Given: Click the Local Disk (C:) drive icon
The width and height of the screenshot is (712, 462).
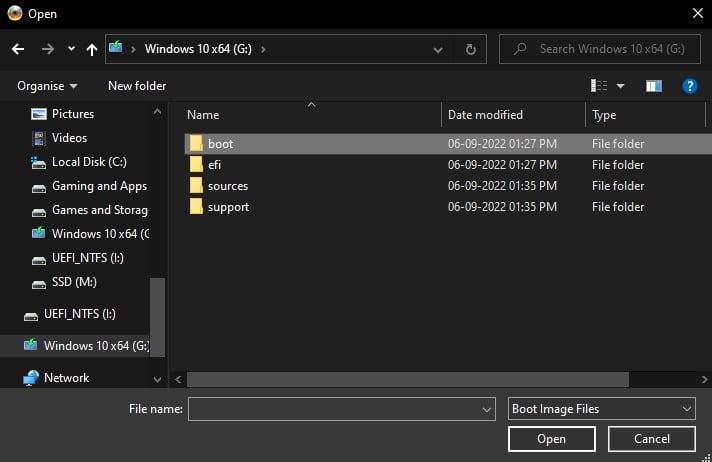Looking at the screenshot, I should [x=38, y=163].
